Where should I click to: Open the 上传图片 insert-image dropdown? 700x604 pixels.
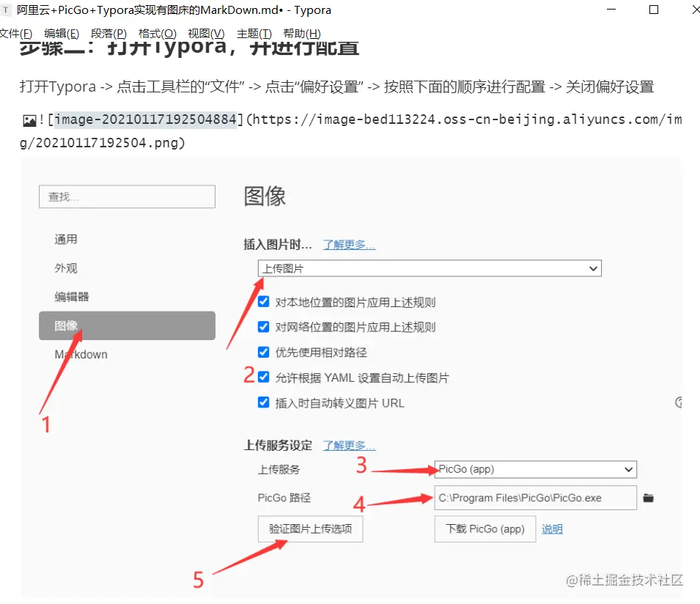click(x=430, y=268)
